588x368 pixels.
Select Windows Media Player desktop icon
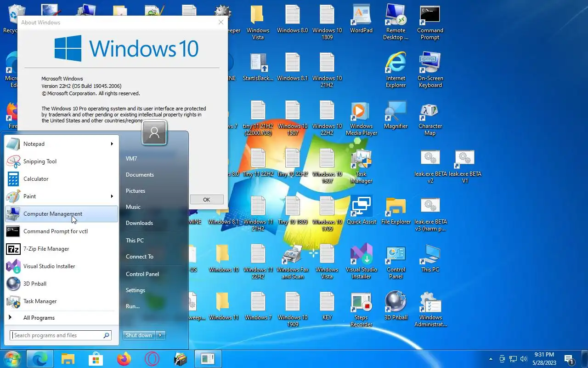(362, 118)
